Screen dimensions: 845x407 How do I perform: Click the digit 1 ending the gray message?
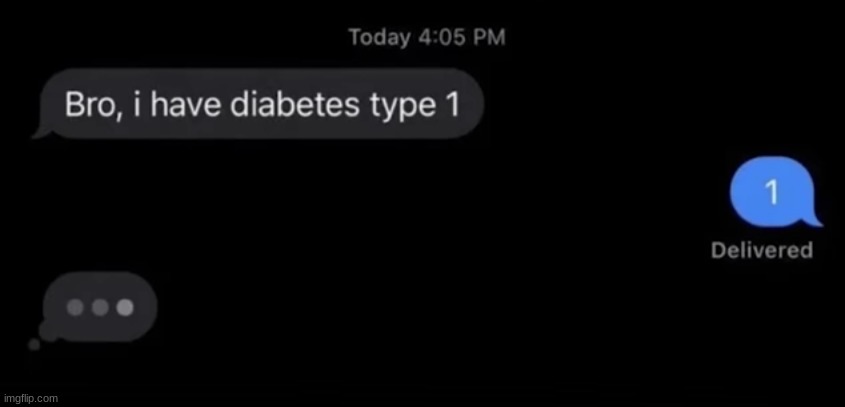(x=451, y=104)
